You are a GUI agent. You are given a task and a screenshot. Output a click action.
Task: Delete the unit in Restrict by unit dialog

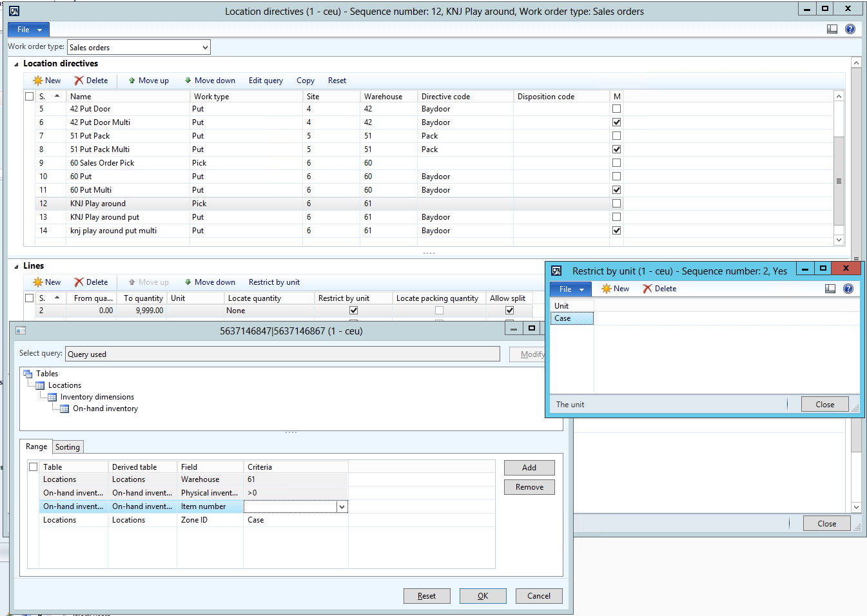coord(659,289)
